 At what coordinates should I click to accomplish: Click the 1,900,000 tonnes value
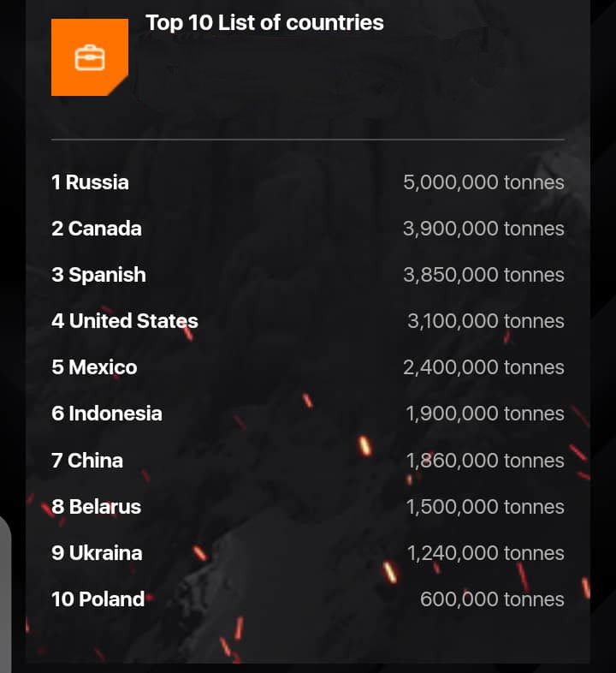point(485,414)
